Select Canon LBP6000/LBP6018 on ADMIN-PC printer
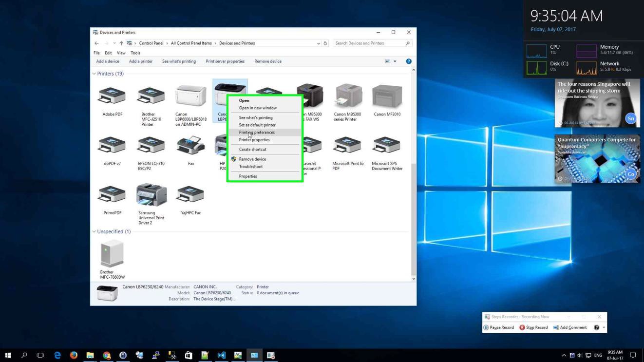Screen dimensions: 644x362 point(191,95)
